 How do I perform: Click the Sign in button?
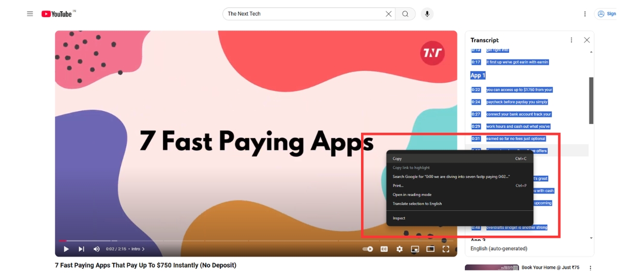click(x=607, y=14)
